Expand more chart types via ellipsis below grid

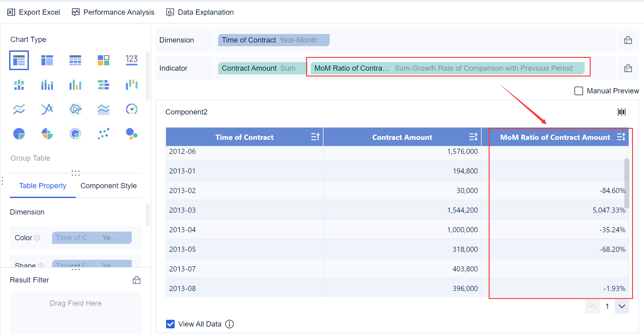[x=75, y=173]
